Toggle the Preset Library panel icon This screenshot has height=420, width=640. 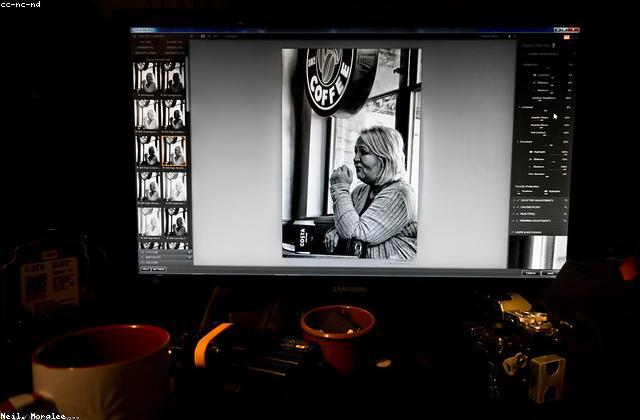click(134, 36)
